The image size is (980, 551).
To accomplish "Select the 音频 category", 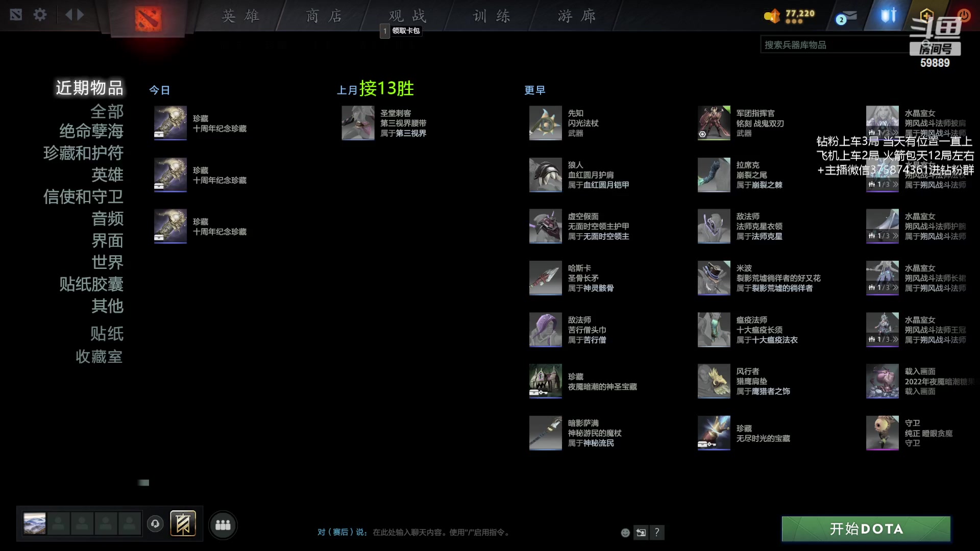I will (107, 219).
